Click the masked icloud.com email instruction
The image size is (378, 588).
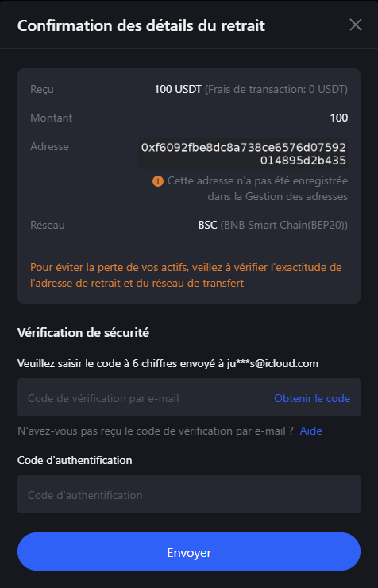(168, 363)
